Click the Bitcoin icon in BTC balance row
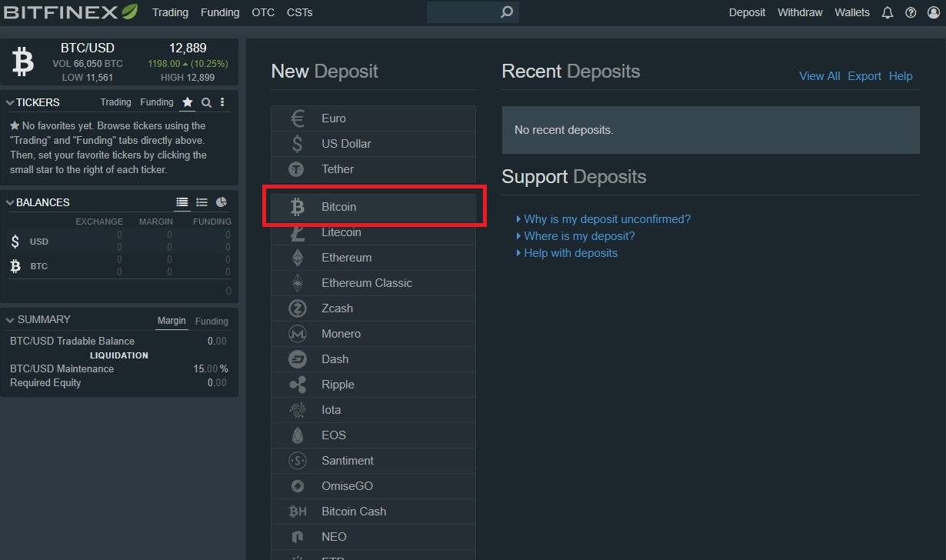The width and height of the screenshot is (946, 560). (x=15, y=266)
